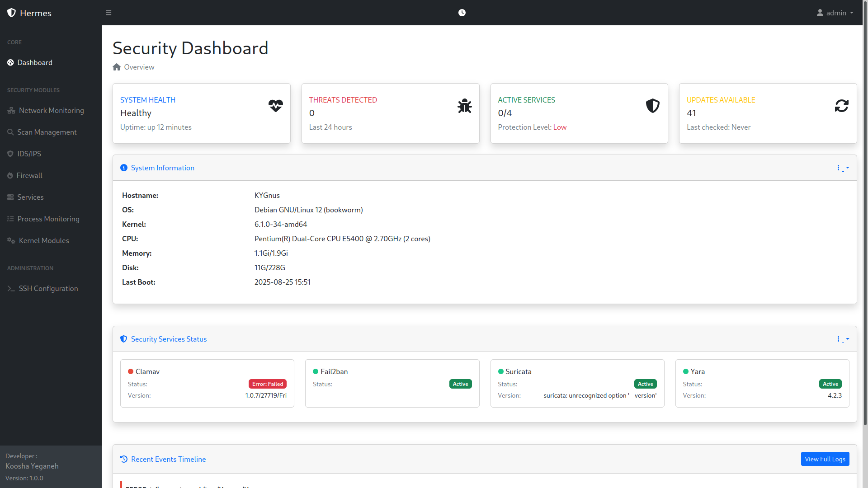868x488 pixels.
Task: Open the Firewall module
Action: pyautogui.click(x=29, y=175)
